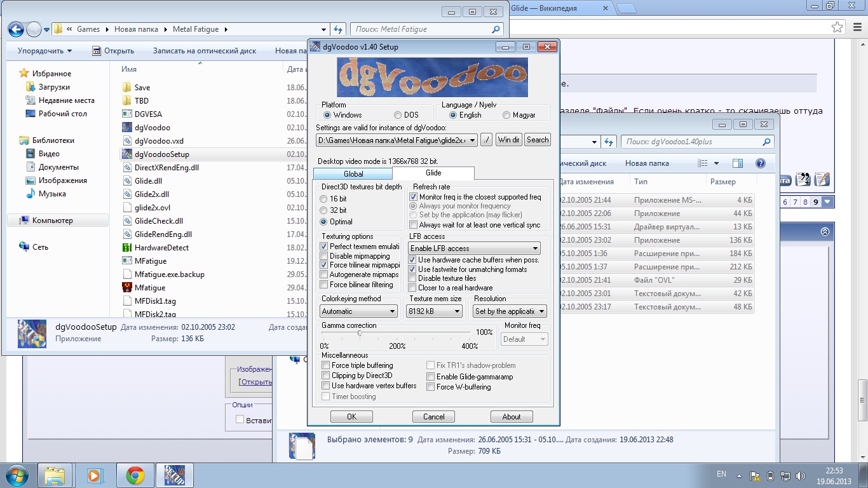Screen dimensions: 868x488
Task: Open File Explorer from the taskbar
Action: pyautogui.click(x=55, y=475)
